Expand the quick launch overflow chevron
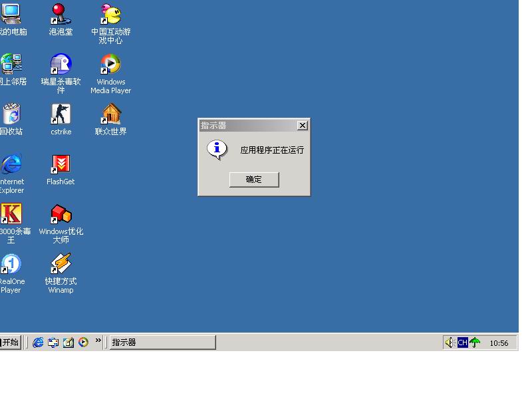The image size is (532, 399). tap(98, 340)
